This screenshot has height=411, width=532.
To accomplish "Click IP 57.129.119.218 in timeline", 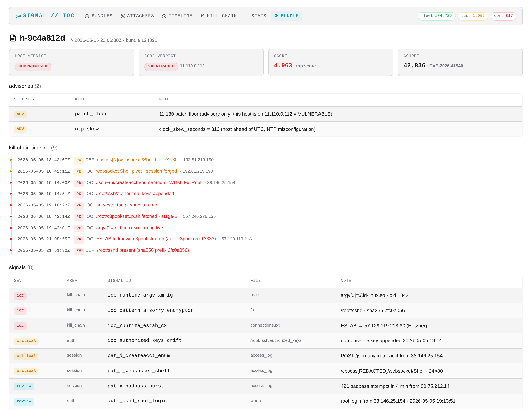I will point(237,239).
